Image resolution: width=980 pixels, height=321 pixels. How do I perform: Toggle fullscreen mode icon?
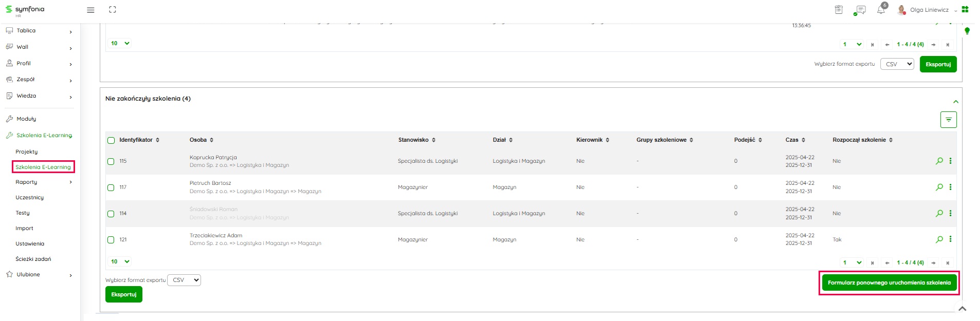113,10
